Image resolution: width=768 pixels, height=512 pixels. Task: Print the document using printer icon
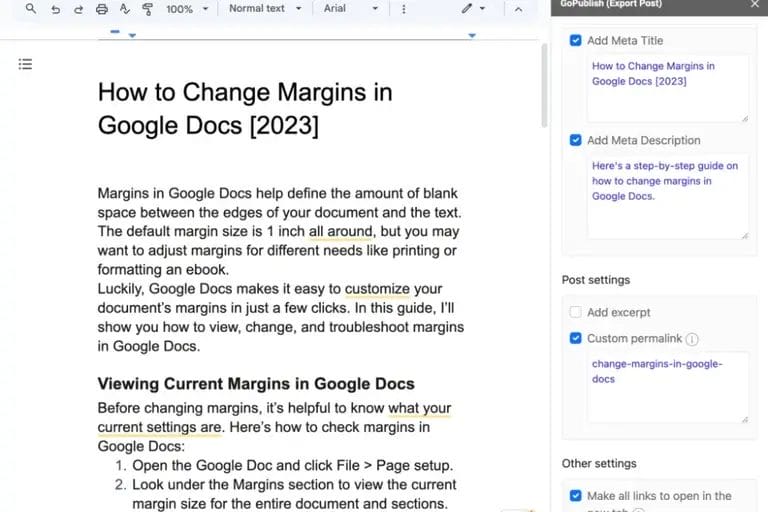coord(102,9)
